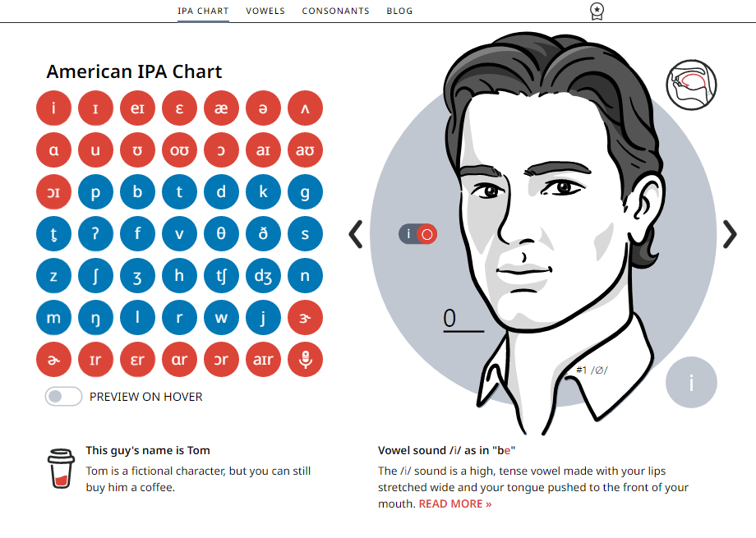
Task: Select the /u/ vowel circle
Action: pyautogui.click(x=95, y=150)
